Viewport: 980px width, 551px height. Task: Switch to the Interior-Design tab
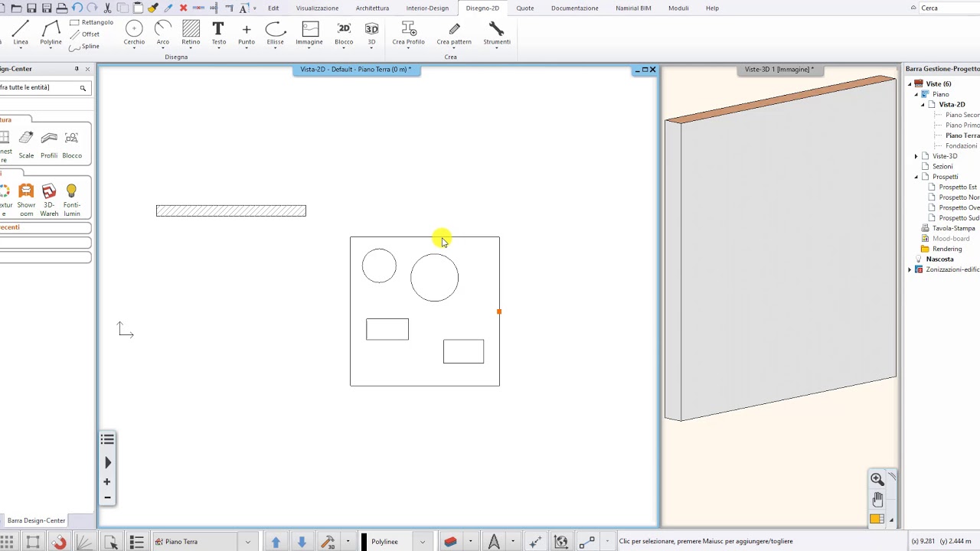(x=427, y=8)
